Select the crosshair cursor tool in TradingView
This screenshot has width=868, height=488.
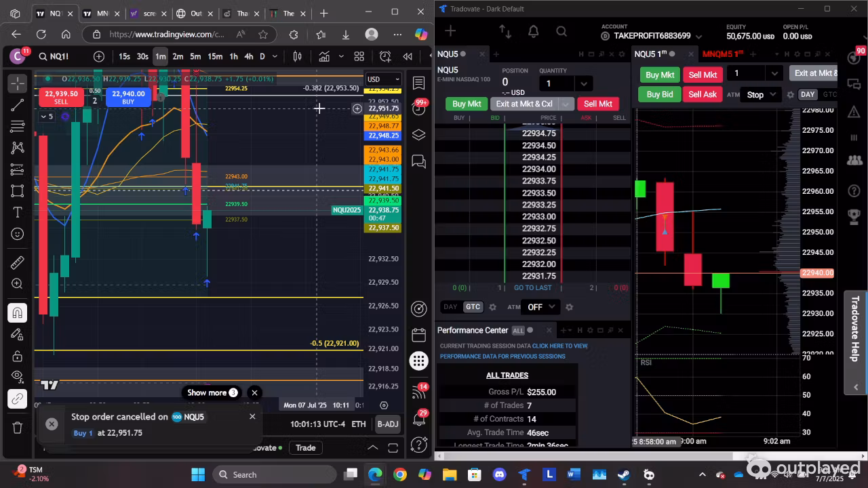click(18, 83)
